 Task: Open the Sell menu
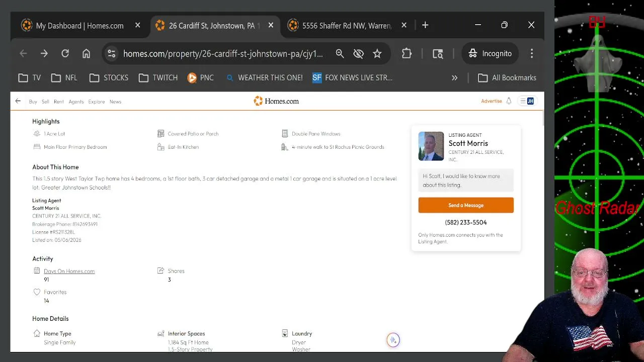coord(45,102)
